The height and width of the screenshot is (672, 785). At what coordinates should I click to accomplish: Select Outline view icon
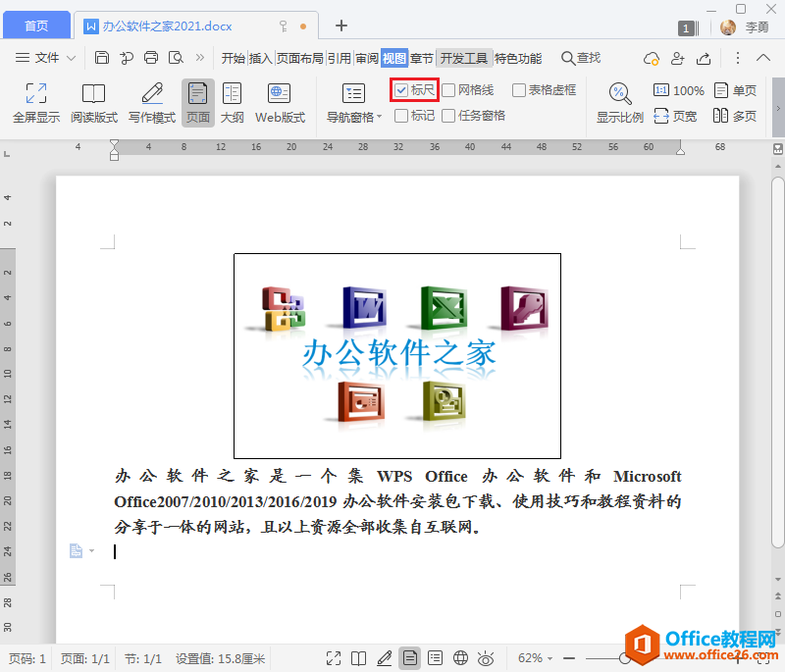pos(232,103)
